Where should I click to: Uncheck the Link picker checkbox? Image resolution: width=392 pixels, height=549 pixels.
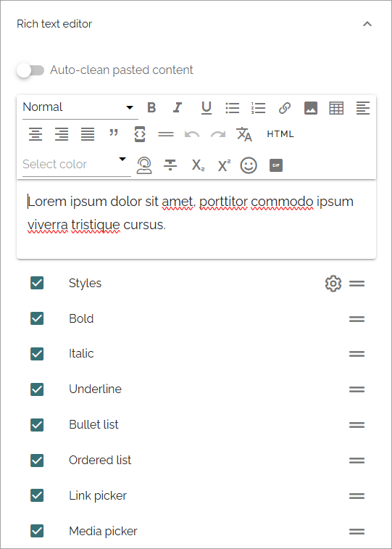(37, 495)
